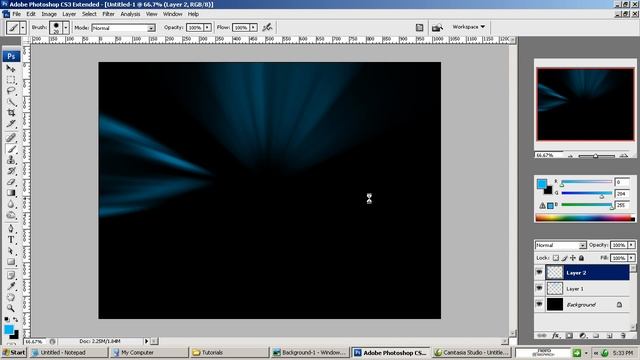Switch to My Computer in taskbar
This screenshot has height=360, width=640.
coord(149,352)
